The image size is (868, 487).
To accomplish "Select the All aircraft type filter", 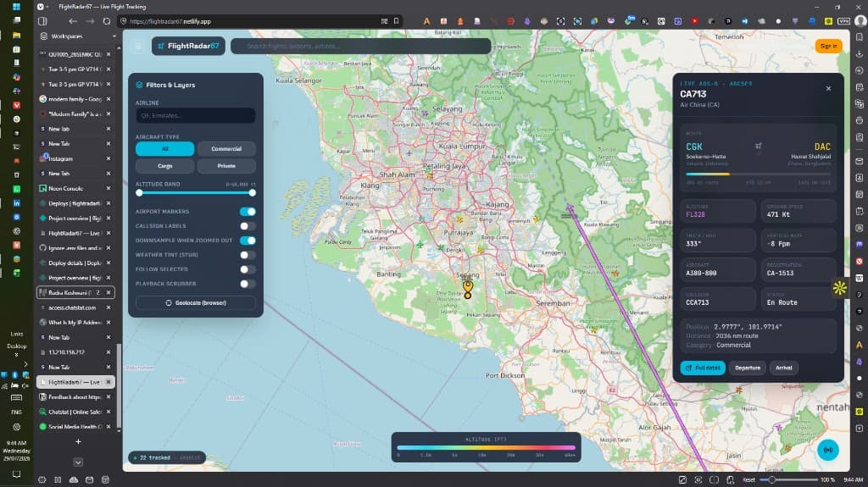I will tap(165, 149).
